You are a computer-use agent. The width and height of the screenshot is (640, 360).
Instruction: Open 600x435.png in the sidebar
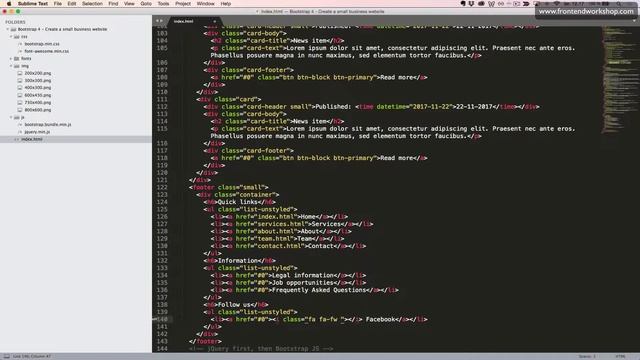pyautogui.click(x=38, y=95)
